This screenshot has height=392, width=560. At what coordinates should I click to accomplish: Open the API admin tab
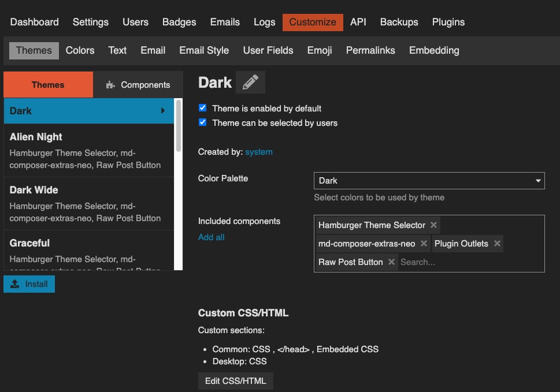[x=358, y=22]
